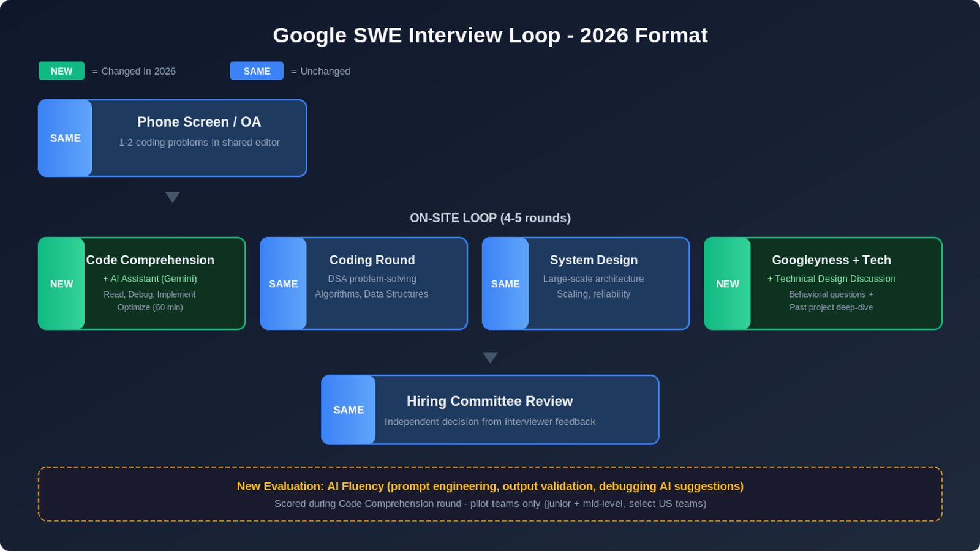This screenshot has height=551, width=980.
Task: Select the 'Googleyness + Tech' heading
Action: pyautogui.click(x=831, y=260)
